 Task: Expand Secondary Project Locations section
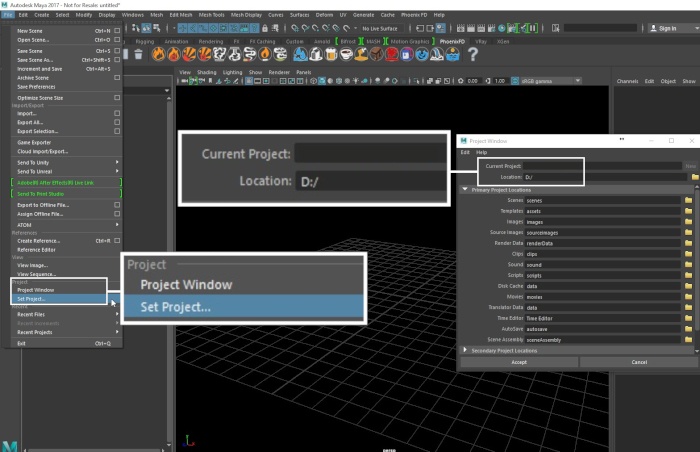pyautogui.click(x=465, y=350)
